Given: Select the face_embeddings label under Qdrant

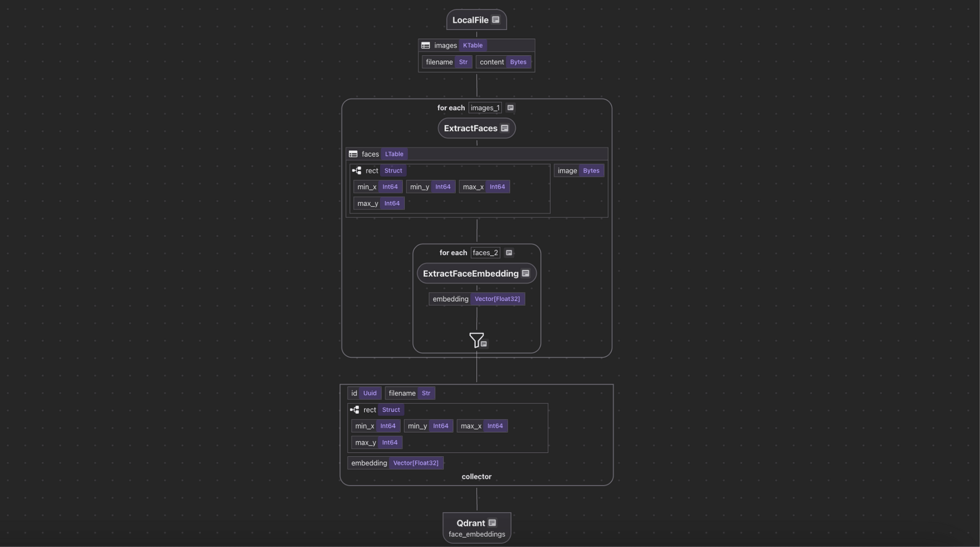Looking at the screenshot, I should point(476,534).
